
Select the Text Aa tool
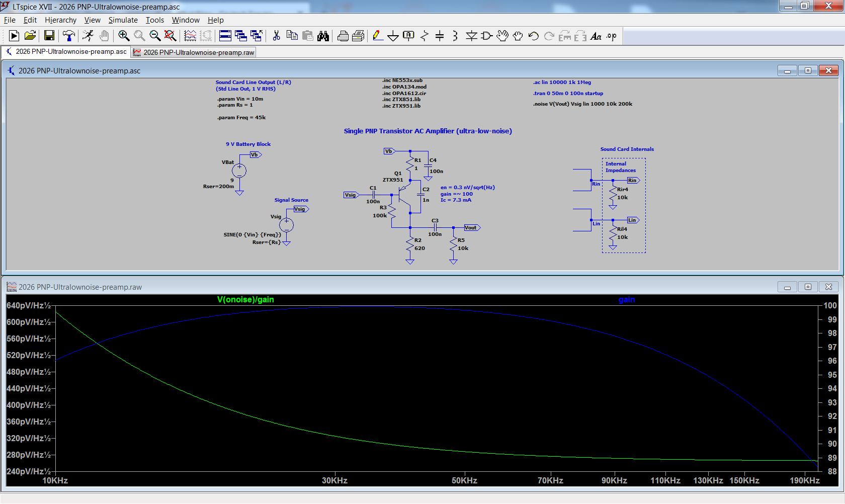click(596, 36)
